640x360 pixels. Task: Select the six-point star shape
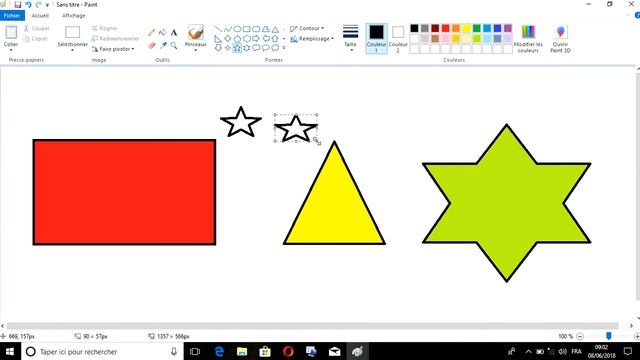[247, 48]
